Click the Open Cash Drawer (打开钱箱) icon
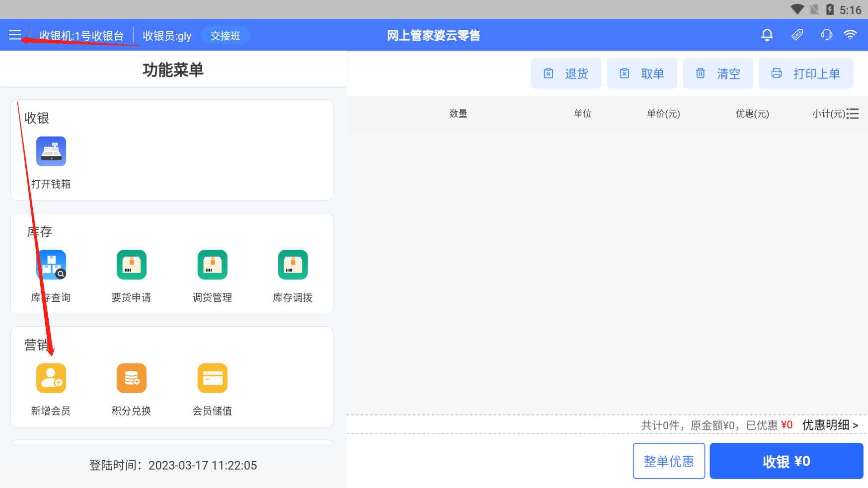 click(x=51, y=151)
